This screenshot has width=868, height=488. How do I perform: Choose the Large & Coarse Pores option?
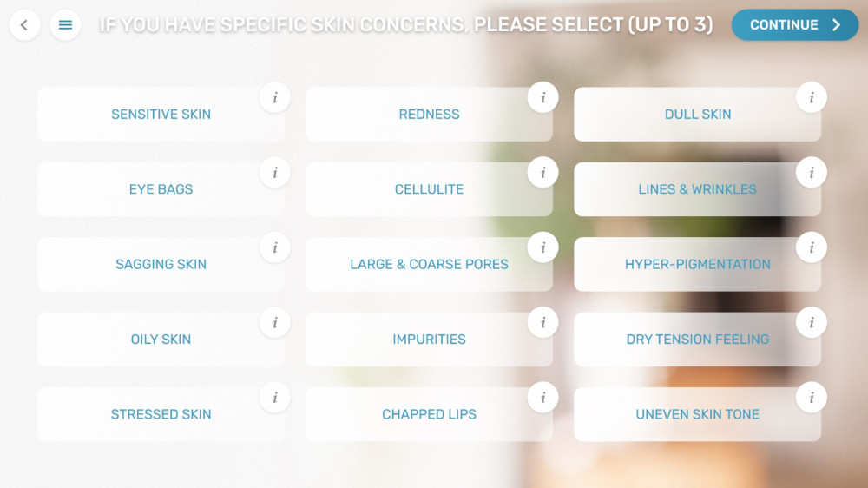click(x=429, y=265)
